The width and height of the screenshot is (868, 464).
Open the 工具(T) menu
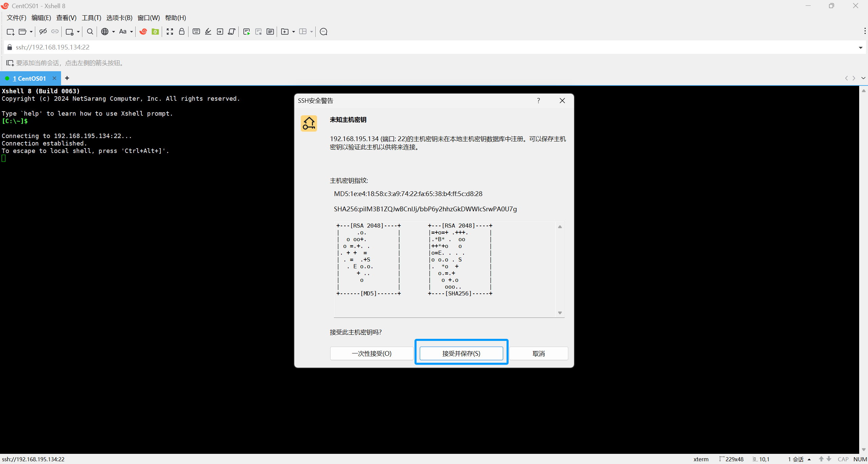(x=91, y=18)
